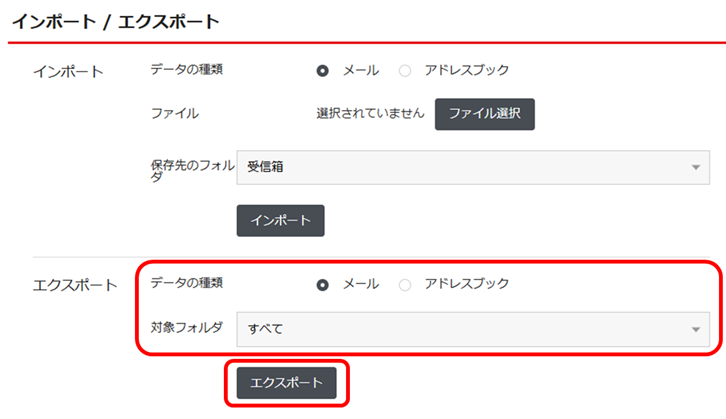Screen dimensions: 726x419
Task: Click the ファイル選択 button
Action: 485,114
